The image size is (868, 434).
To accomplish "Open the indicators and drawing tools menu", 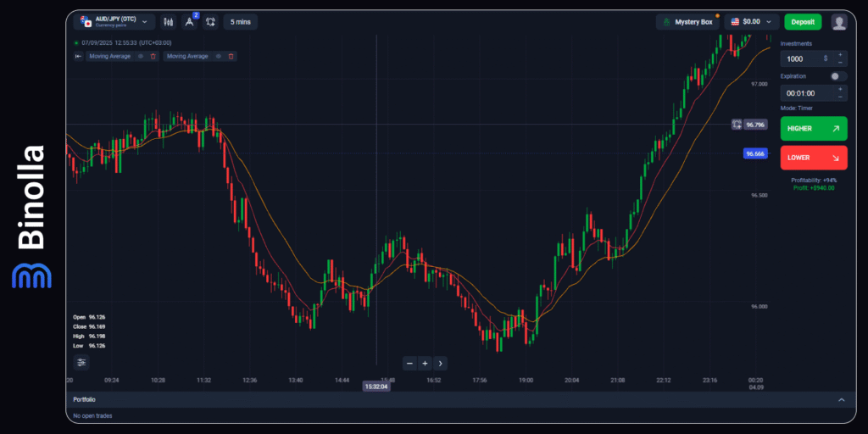I will (x=189, y=22).
